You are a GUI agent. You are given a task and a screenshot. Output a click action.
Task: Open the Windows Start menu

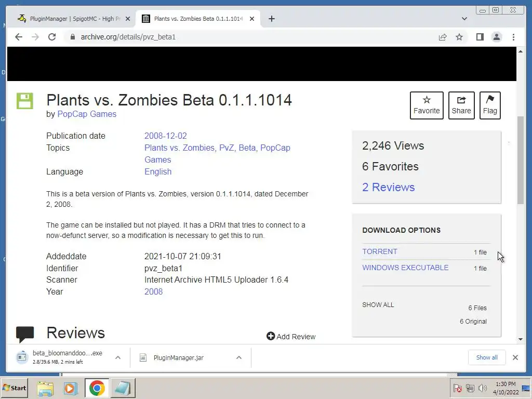click(14, 388)
